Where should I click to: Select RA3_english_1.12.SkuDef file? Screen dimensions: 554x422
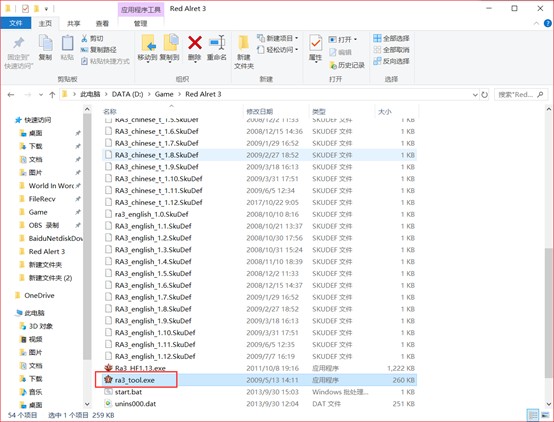(260, 356)
